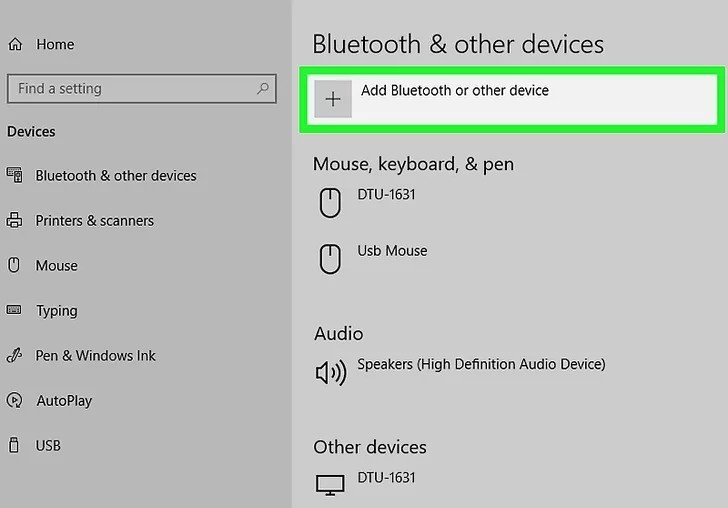Click the plus icon to add device
Image resolution: width=728 pixels, height=508 pixels.
333,99
